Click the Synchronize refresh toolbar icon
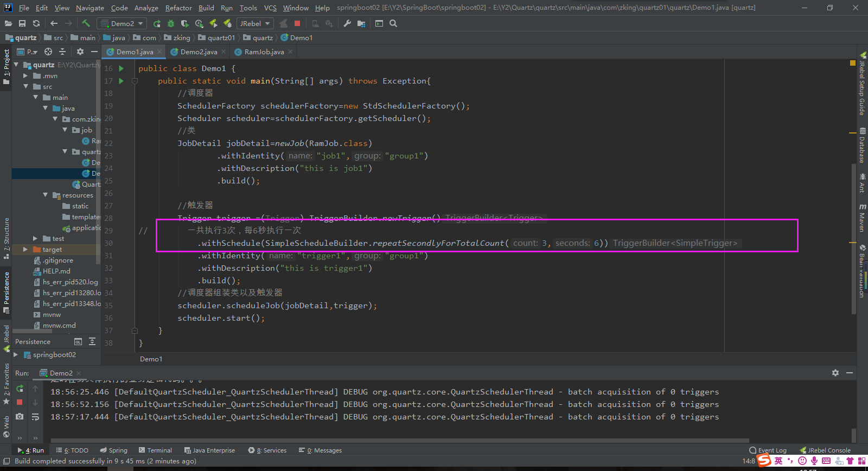This screenshot has width=868, height=471. point(36,23)
